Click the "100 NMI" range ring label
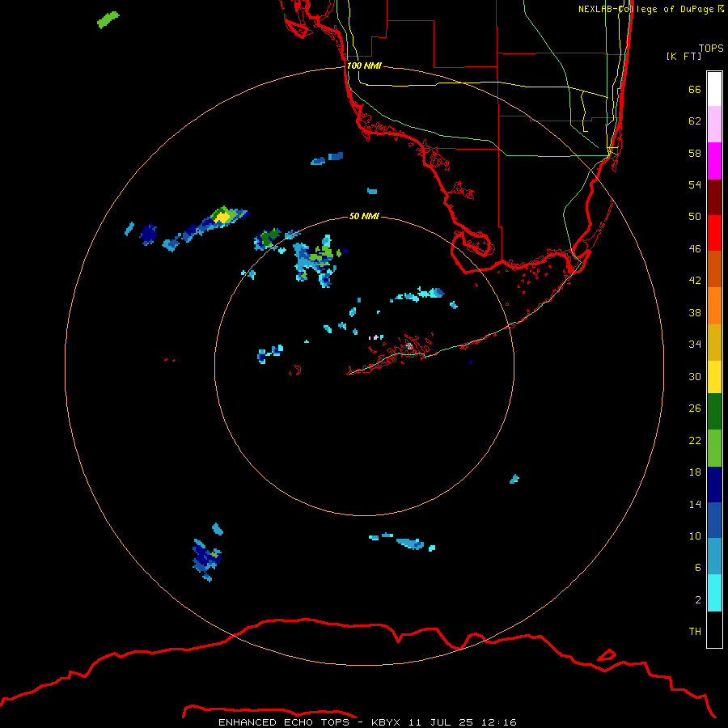 364,66
